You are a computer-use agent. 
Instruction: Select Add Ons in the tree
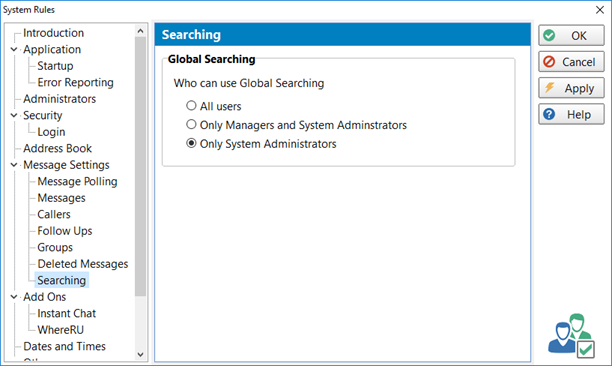pos(44,297)
